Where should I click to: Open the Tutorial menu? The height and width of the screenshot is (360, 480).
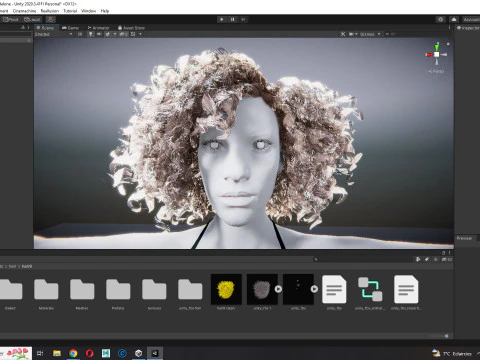[70, 11]
